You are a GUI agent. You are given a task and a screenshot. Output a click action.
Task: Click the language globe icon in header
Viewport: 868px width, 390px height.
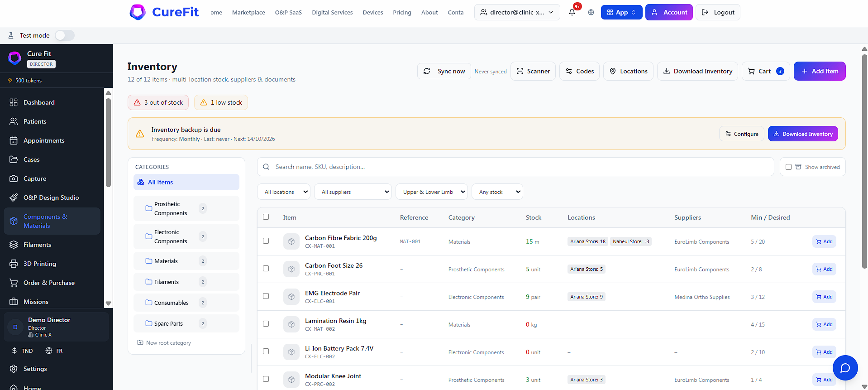(x=591, y=12)
